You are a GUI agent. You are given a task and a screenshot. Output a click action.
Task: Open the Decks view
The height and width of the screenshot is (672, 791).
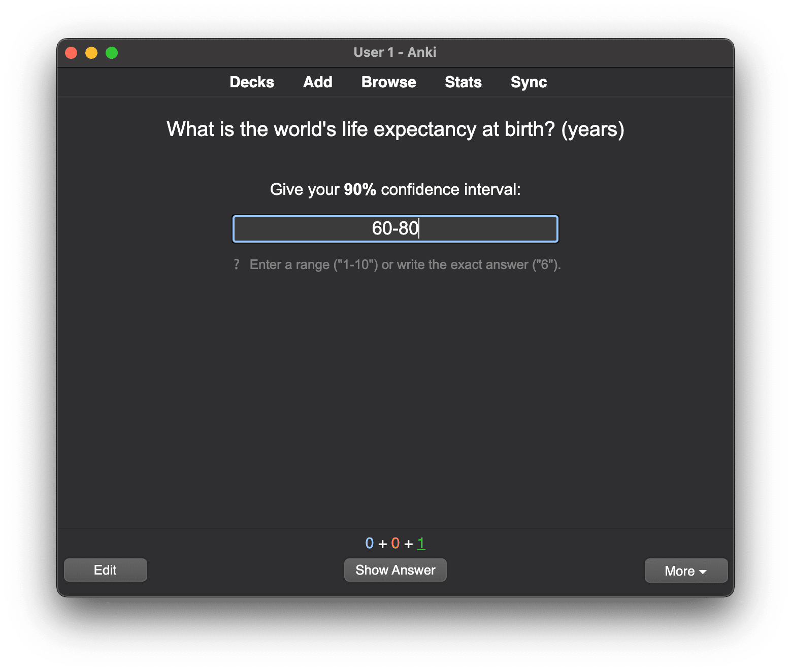pos(252,82)
